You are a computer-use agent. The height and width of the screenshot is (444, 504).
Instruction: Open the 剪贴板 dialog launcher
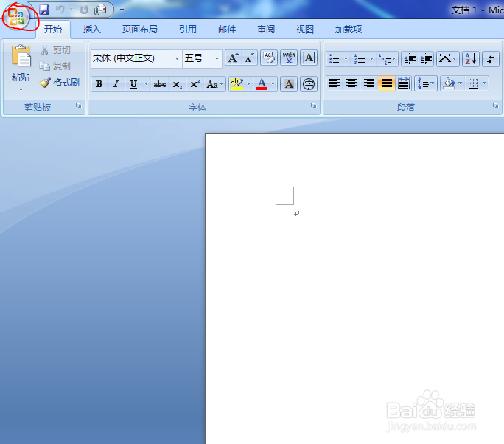[x=79, y=106]
